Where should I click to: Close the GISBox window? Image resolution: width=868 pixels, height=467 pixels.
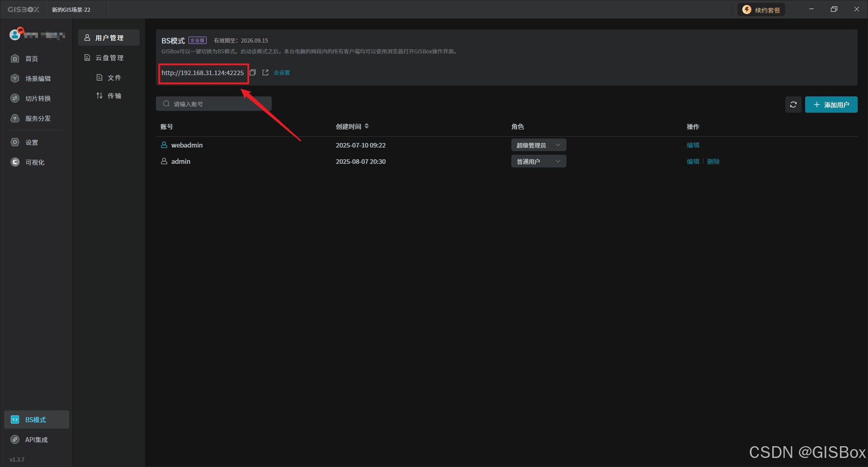857,9
